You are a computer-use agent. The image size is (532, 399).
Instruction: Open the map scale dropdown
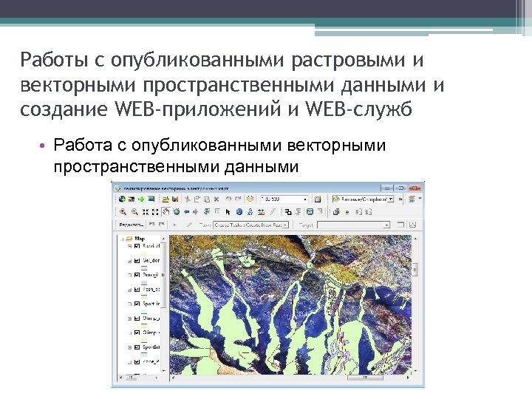(x=304, y=199)
